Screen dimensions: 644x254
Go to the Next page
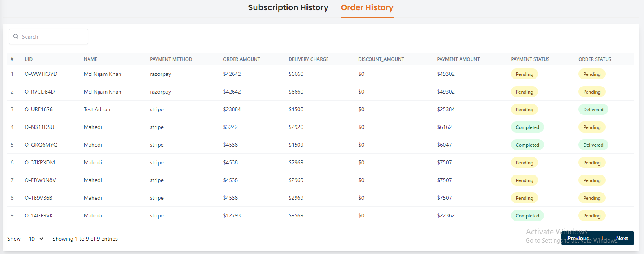622,238
